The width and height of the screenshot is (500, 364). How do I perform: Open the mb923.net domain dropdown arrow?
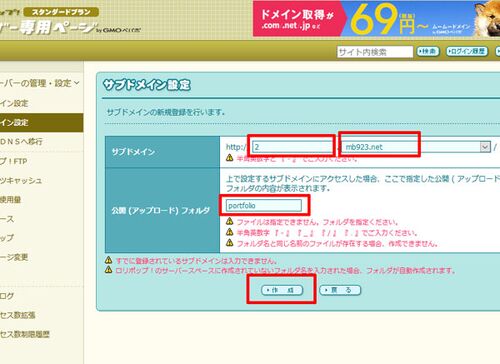pos(485,147)
